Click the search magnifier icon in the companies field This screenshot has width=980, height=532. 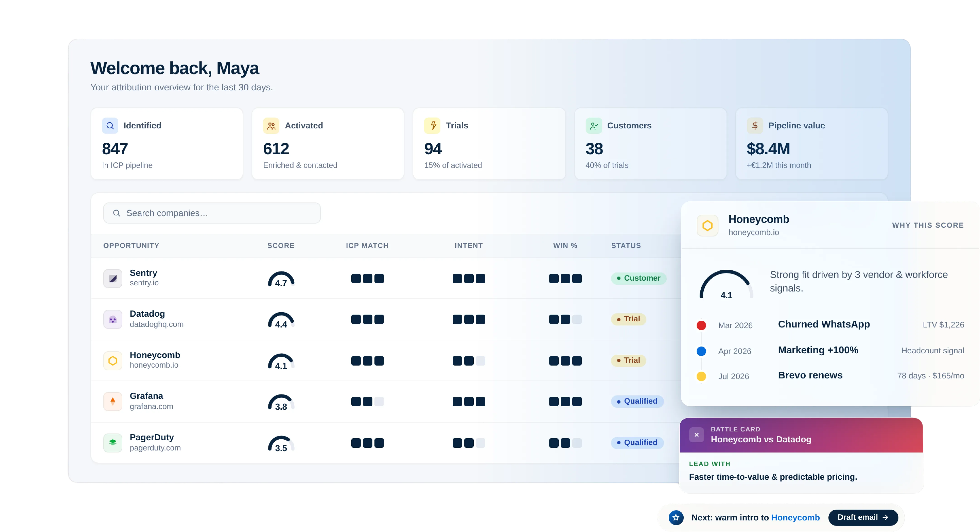(117, 213)
